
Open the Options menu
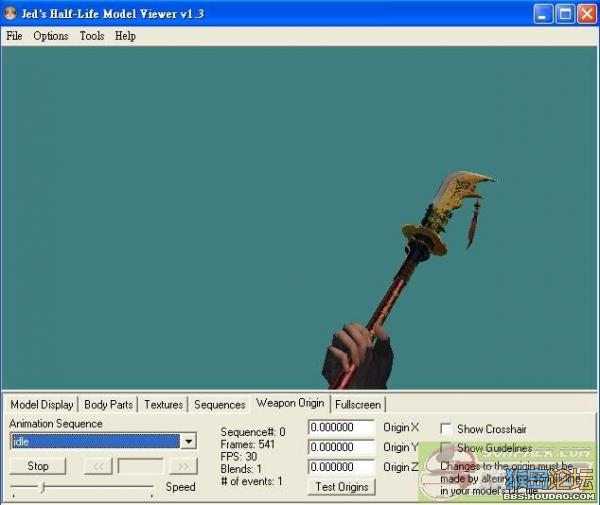51,36
